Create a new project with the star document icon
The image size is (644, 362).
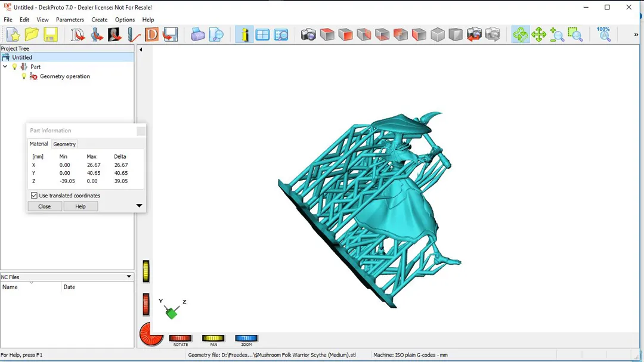(13, 35)
